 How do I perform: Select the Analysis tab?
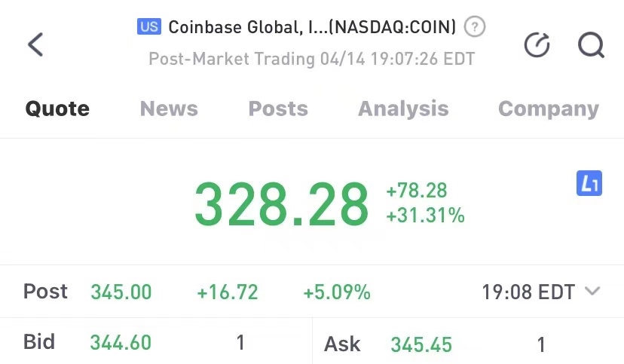click(x=403, y=109)
